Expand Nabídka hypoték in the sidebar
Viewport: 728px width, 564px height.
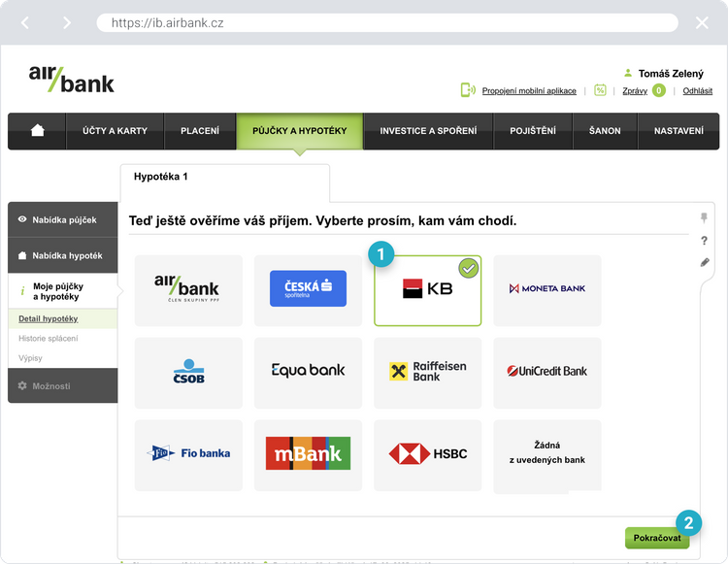(x=63, y=254)
